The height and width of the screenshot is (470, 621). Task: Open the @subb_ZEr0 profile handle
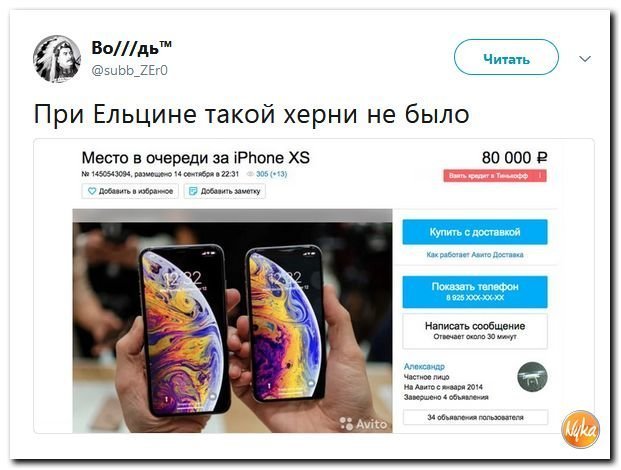[x=130, y=70]
